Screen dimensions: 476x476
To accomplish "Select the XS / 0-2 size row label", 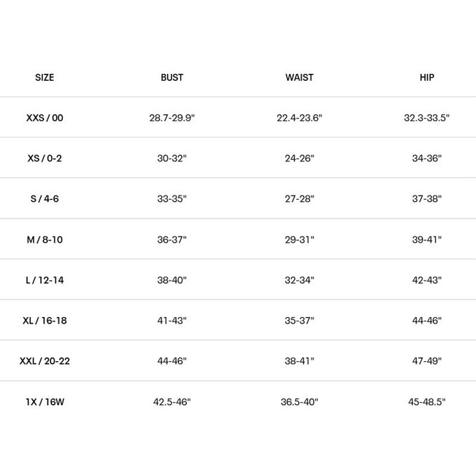I will pos(45,158).
